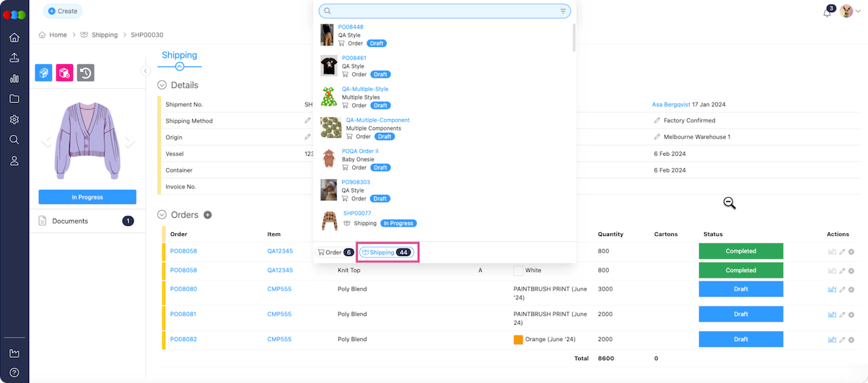The width and height of the screenshot is (868, 383).
Task: Click the pink package remove icon
Action: click(x=65, y=73)
